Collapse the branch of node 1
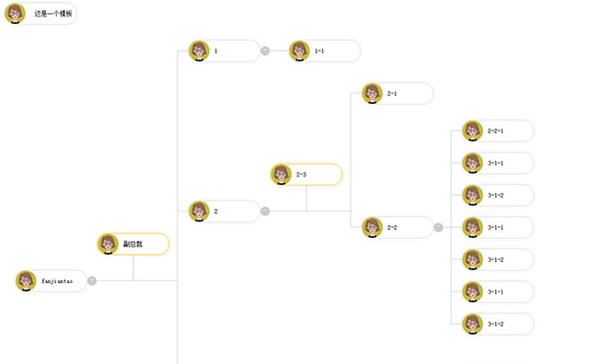The height and width of the screenshot is (364, 598). click(265, 51)
